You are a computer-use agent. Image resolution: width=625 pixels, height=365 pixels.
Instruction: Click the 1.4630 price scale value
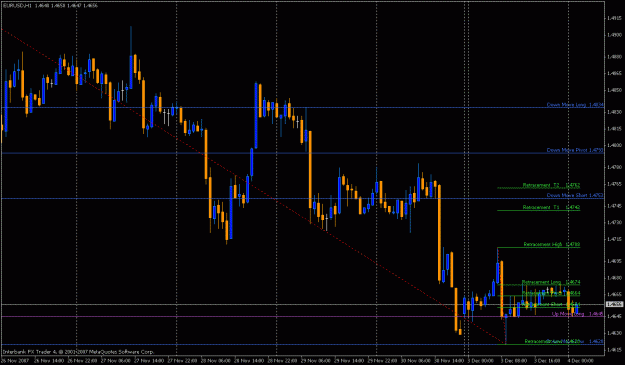pos(614,333)
